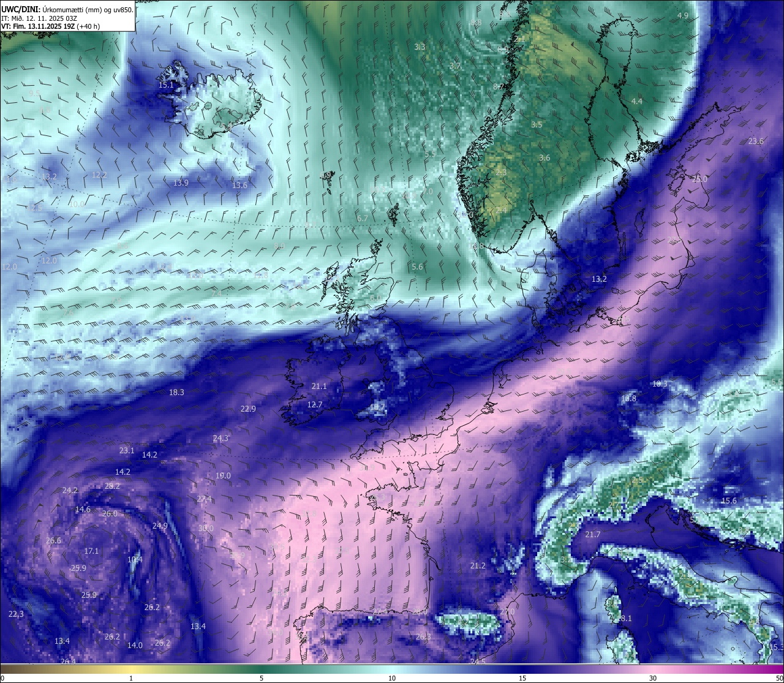Click the colorbar tick label 5
784x683 pixels.
[x=262, y=678]
